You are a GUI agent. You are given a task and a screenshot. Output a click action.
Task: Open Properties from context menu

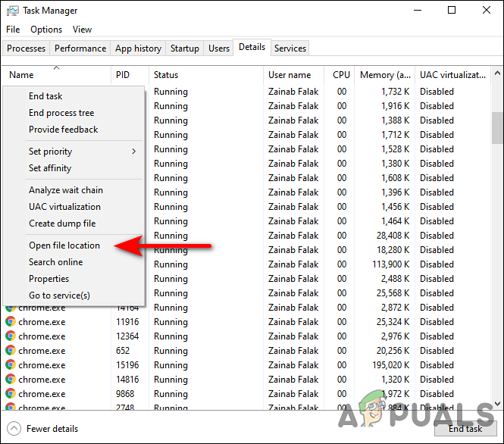point(74,279)
